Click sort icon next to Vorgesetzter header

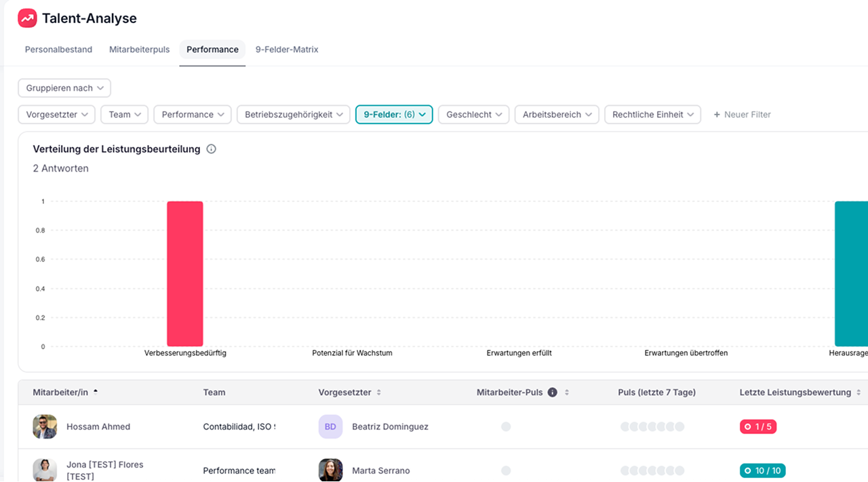[x=379, y=393]
